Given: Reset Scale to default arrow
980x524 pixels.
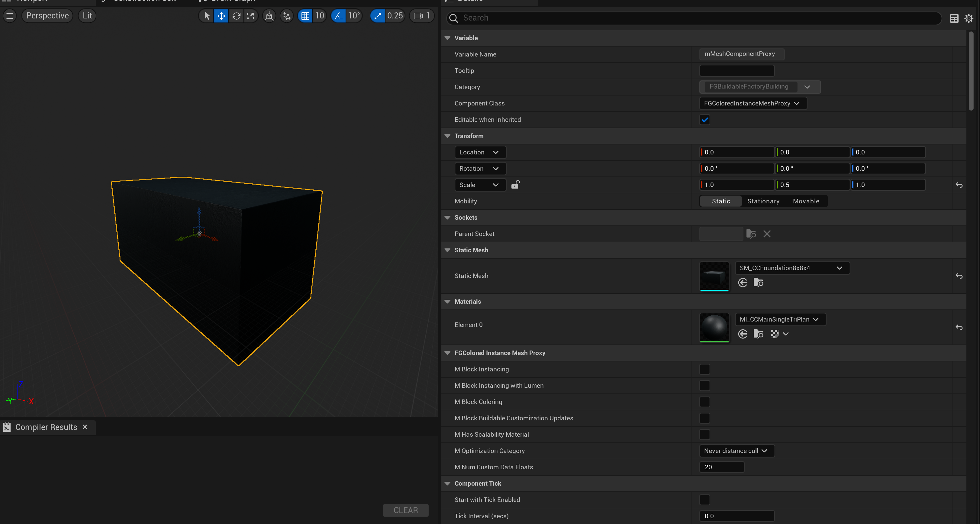Looking at the screenshot, I should tap(959, 185).
